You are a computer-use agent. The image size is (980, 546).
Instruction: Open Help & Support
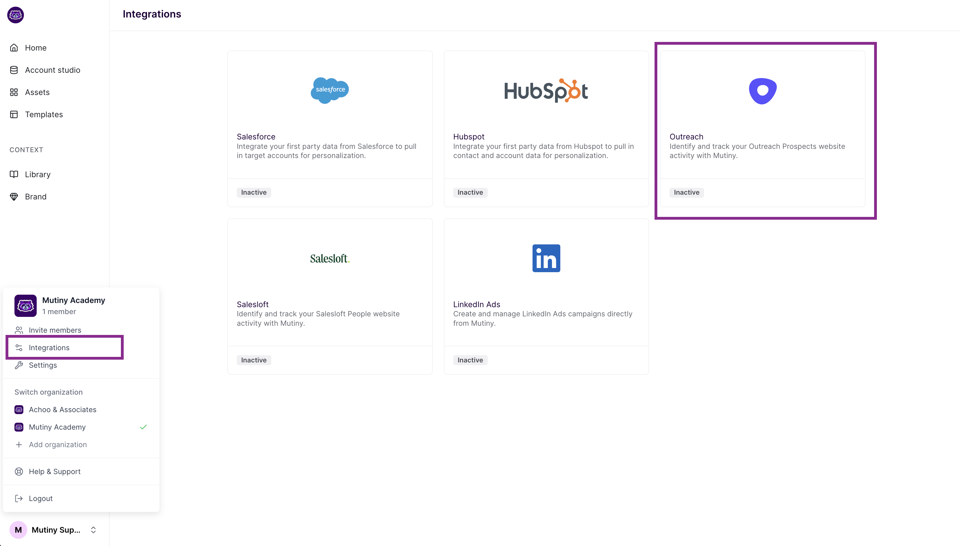click(54, 472)
